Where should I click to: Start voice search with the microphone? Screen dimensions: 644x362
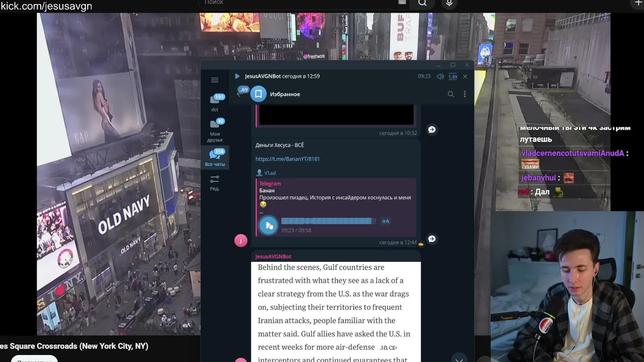click(x=449, y=3)
